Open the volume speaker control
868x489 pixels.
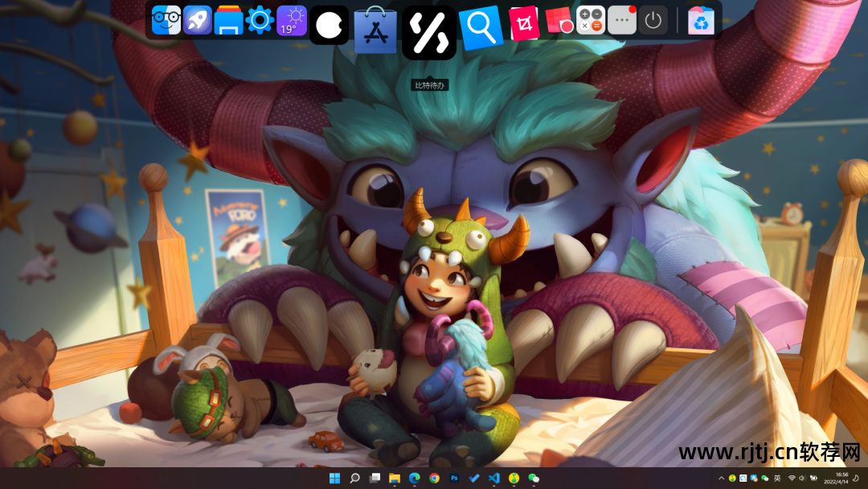click(x=802, y=478)
